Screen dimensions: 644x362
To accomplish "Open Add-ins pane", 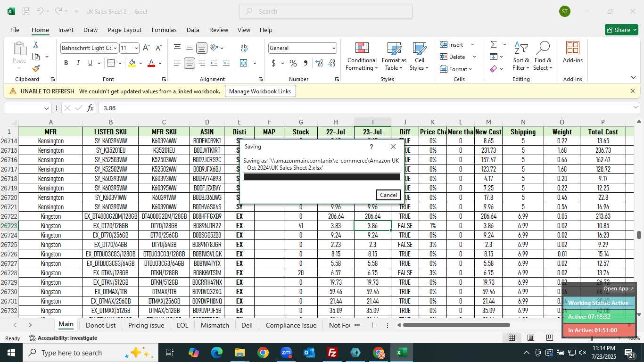I will (572, 52).
